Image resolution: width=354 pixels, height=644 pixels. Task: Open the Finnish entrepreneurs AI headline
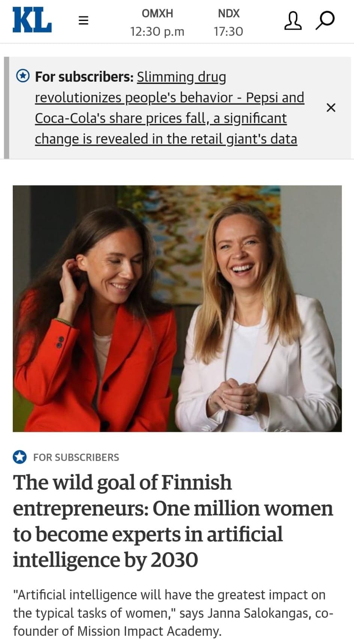[x=173, y=521]
